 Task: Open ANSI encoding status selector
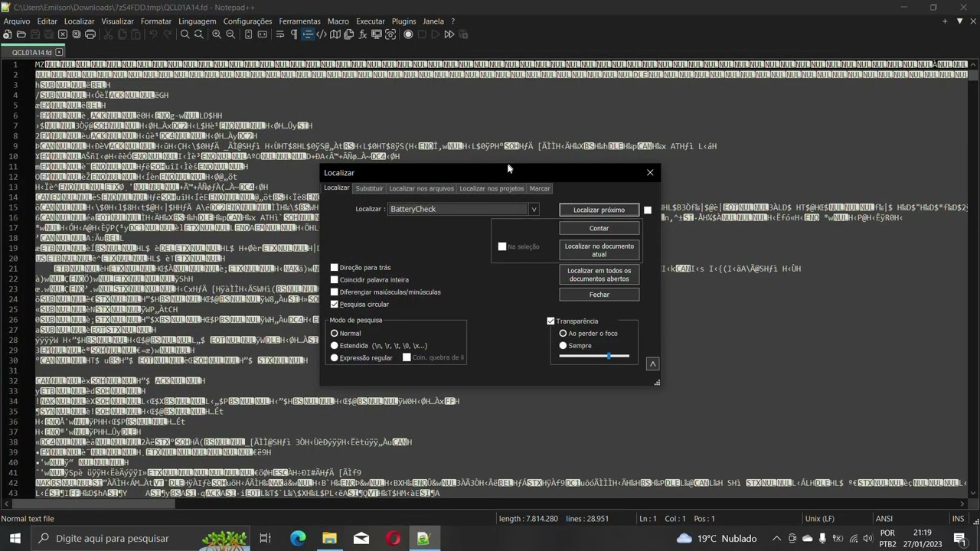[x=884, y=518]
